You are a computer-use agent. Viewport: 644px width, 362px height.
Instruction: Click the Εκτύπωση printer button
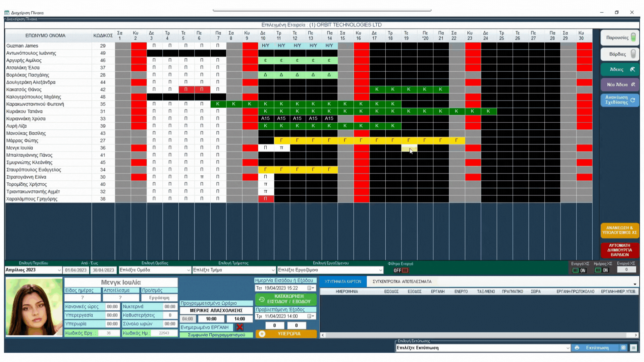click(x=594, y=348)
